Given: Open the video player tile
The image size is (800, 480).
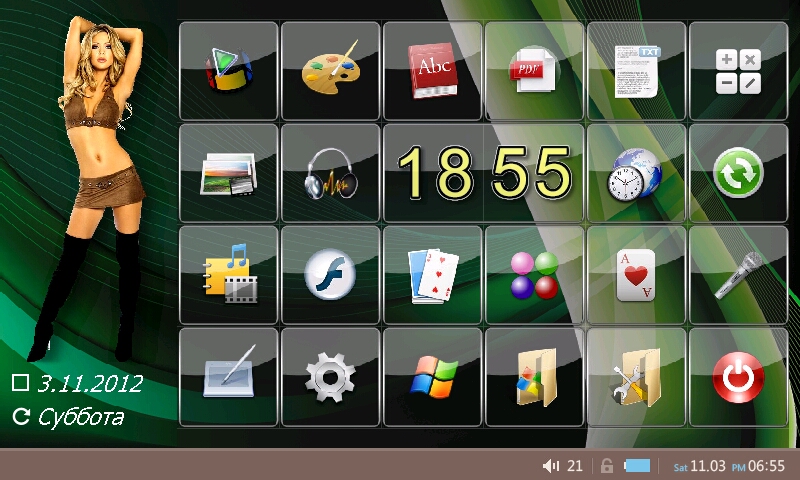Looking at the screenshot, I should click(229, 71).
